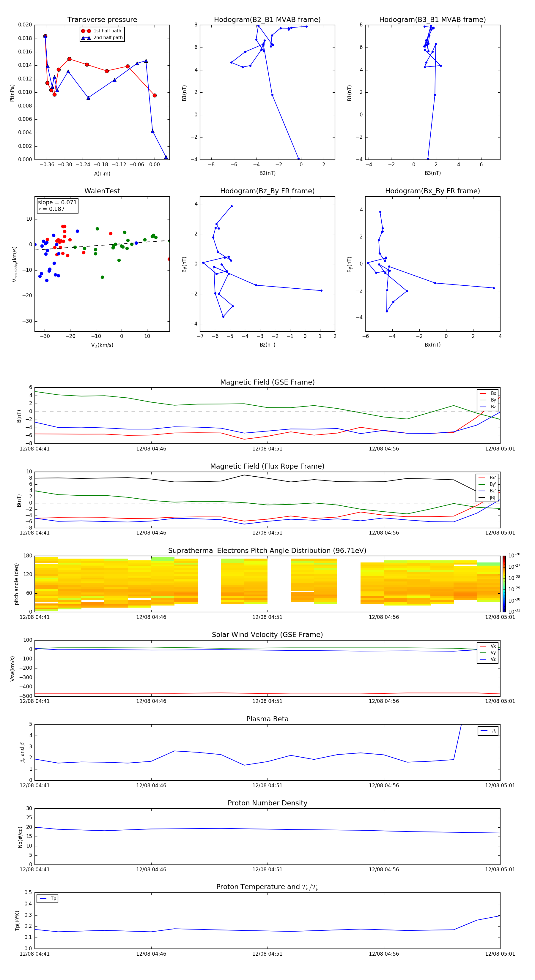Click the "Hodogram(Bx_By FR frame)" title

click(x=432, y=191)
